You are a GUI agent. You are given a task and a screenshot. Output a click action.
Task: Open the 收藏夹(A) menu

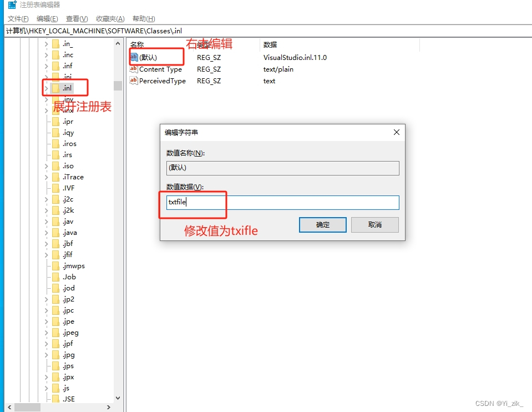click(x=109, y=18)
